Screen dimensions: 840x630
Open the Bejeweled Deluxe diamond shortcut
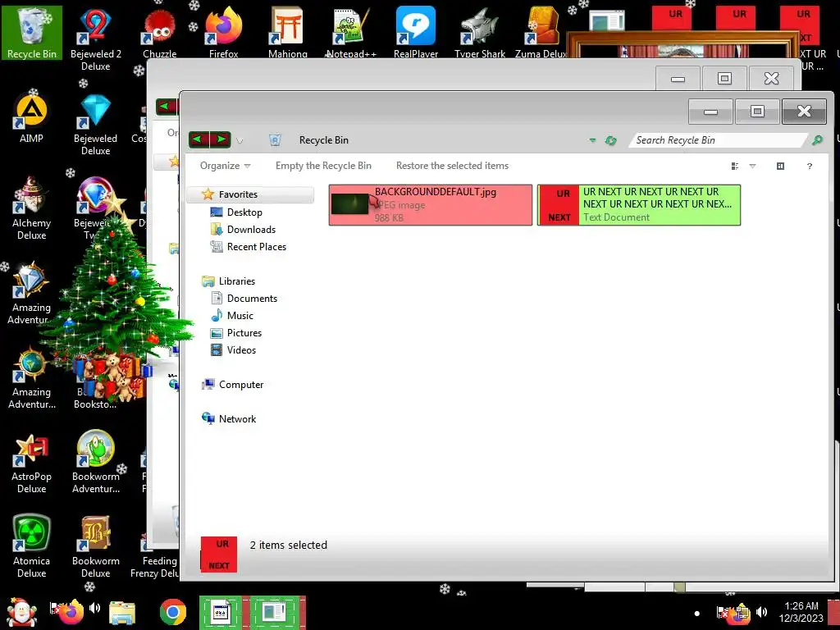(95, 125)
